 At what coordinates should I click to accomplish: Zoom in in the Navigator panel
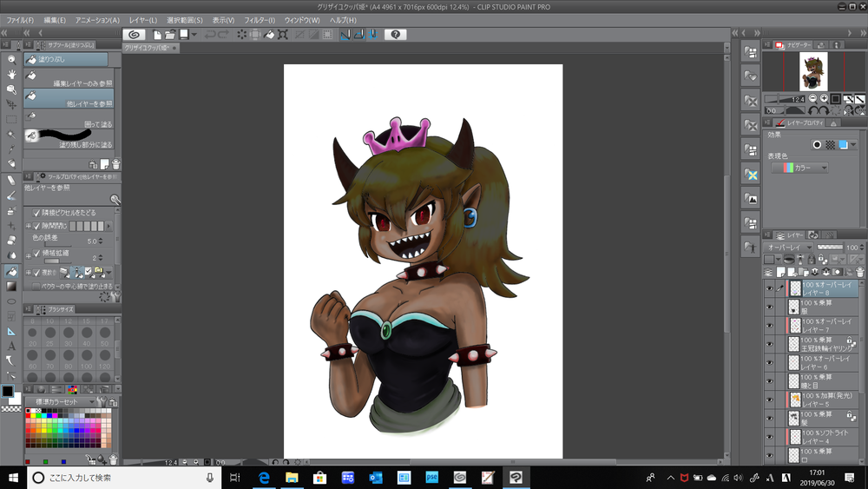tap(825, 98)
